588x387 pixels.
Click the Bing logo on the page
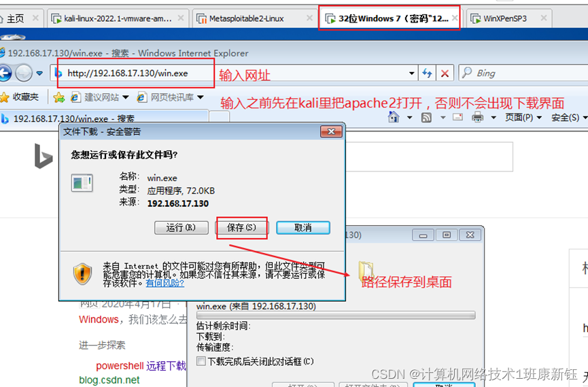(44, 156)
